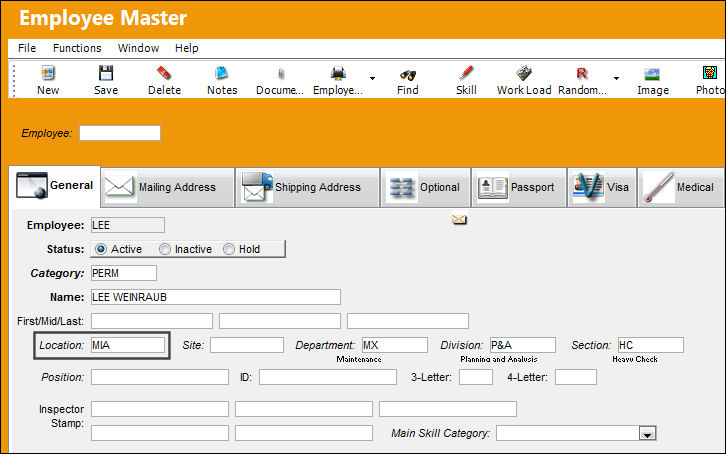Click the Position input field
The width and height of the screenshot is (726, 454).
[x=160, y=377]
